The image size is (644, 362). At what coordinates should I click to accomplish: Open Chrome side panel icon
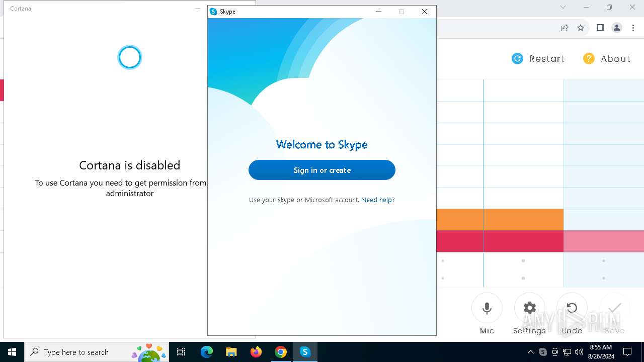[x=600, y=28]
